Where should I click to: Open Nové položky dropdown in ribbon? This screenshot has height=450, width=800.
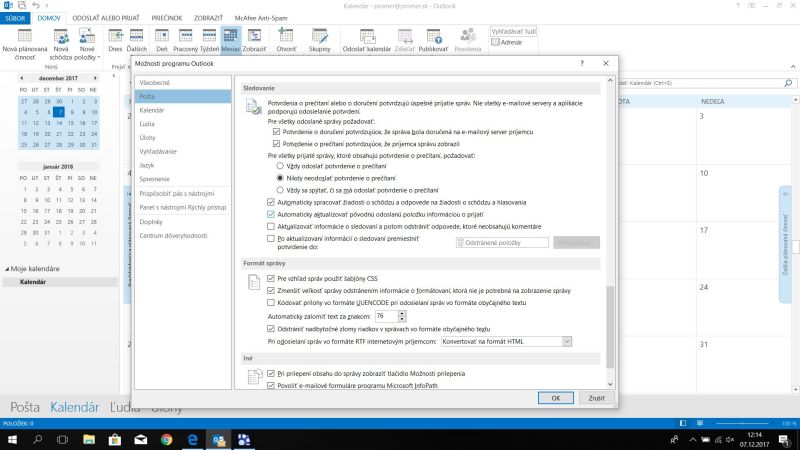coord(87,44)
